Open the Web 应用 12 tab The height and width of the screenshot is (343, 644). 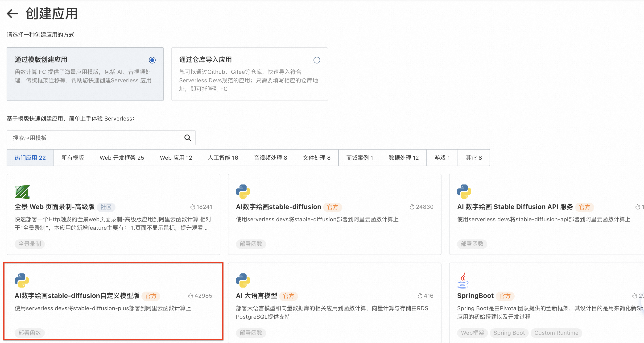(x=176, y=158)
